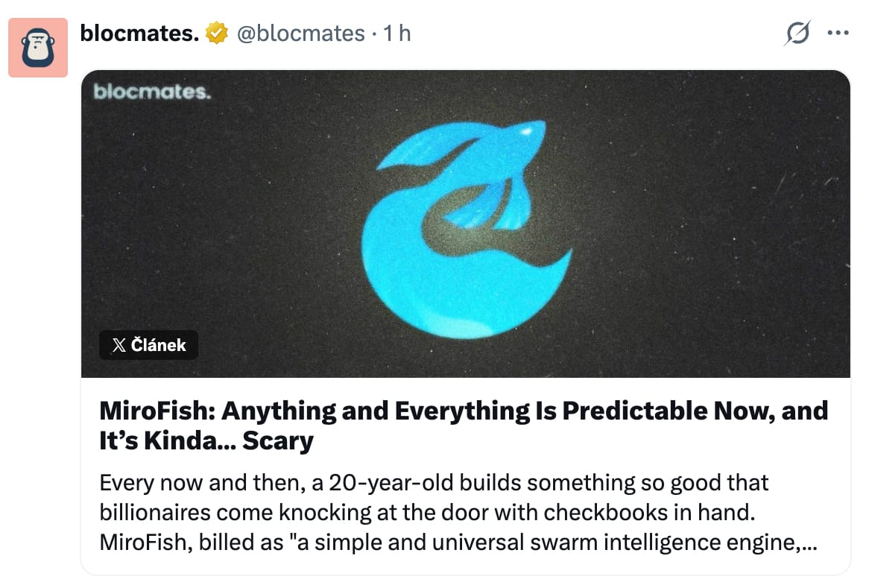869x588 pixels.
Task: Click the X logo in the Článek badge
Action: (x=118, y=345)
